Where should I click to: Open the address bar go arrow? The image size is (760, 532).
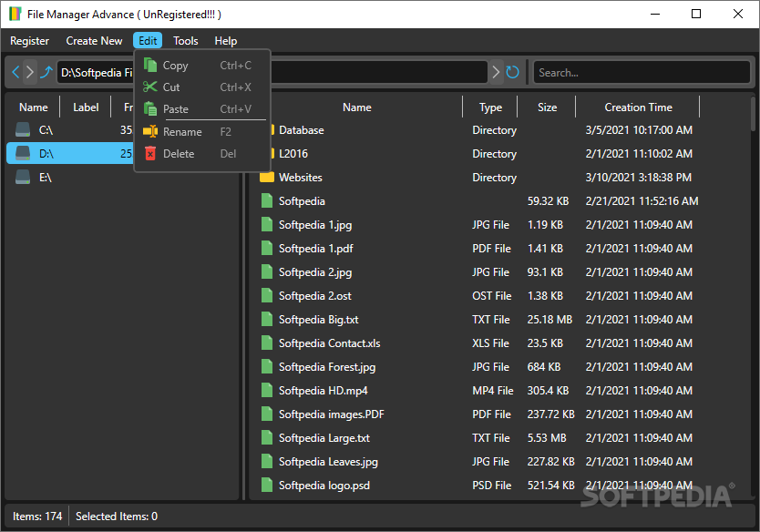496,72
